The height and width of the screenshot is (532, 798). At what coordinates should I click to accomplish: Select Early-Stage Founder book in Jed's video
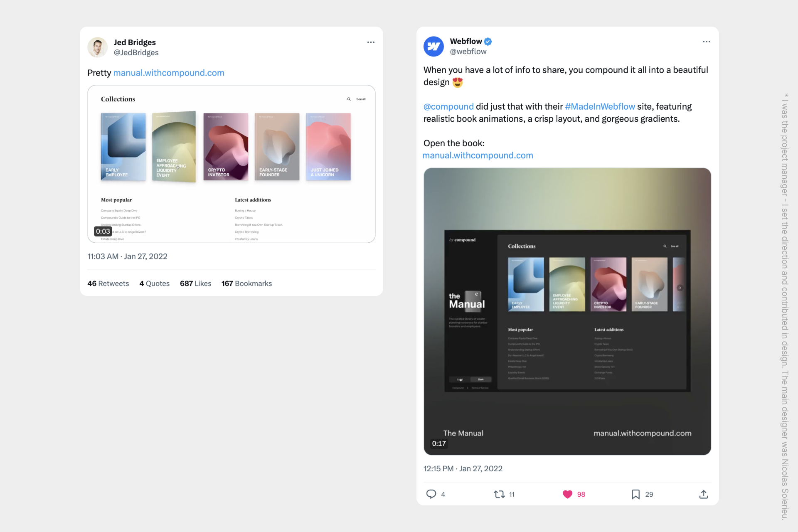click(277, 146)
